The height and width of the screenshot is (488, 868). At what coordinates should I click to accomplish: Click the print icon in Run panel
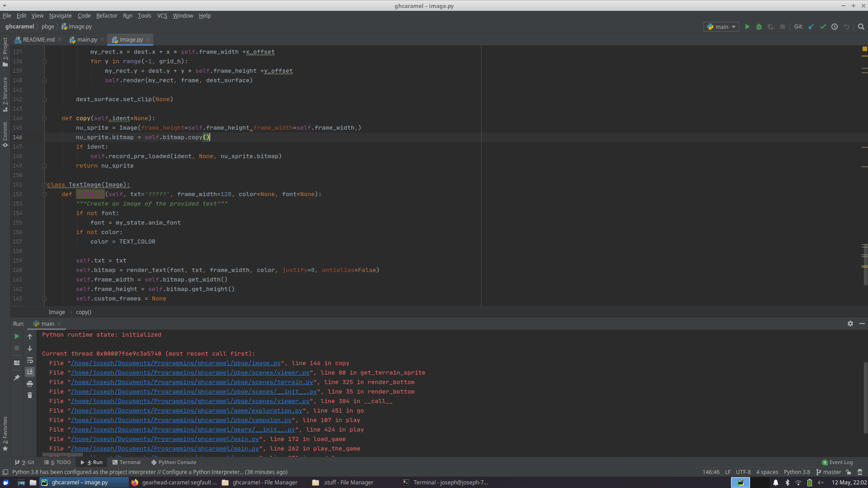(30, 384)
